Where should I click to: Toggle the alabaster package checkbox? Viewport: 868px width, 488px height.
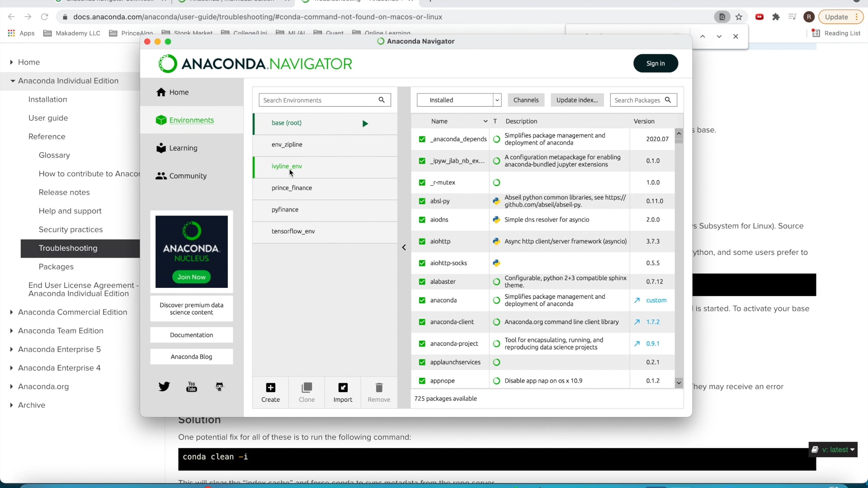(x=422, y=282)
